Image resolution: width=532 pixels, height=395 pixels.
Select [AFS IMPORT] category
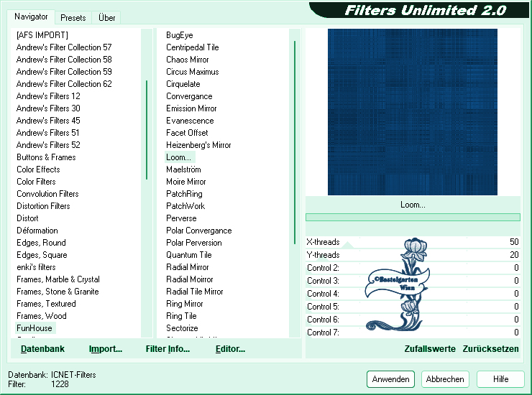point(42,35)
